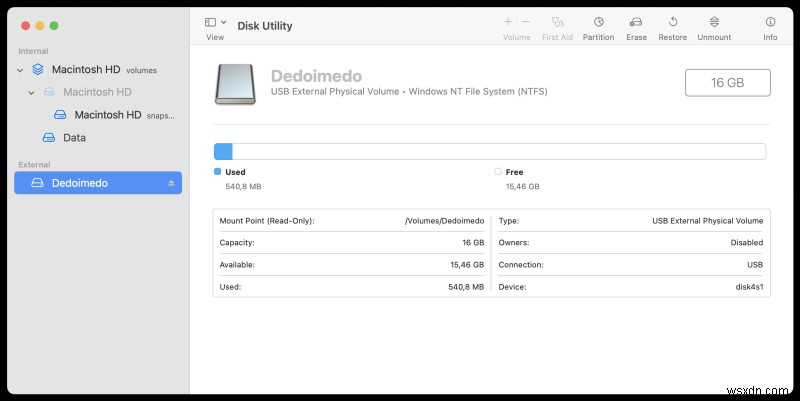Click the 540,8 MB Used legend amount
The image size is (800, 401).
coord(243,187)
